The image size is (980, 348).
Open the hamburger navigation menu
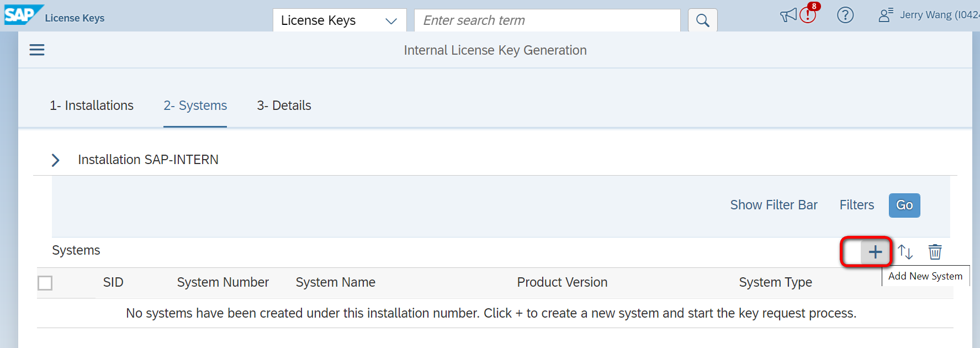pos(37,50)
